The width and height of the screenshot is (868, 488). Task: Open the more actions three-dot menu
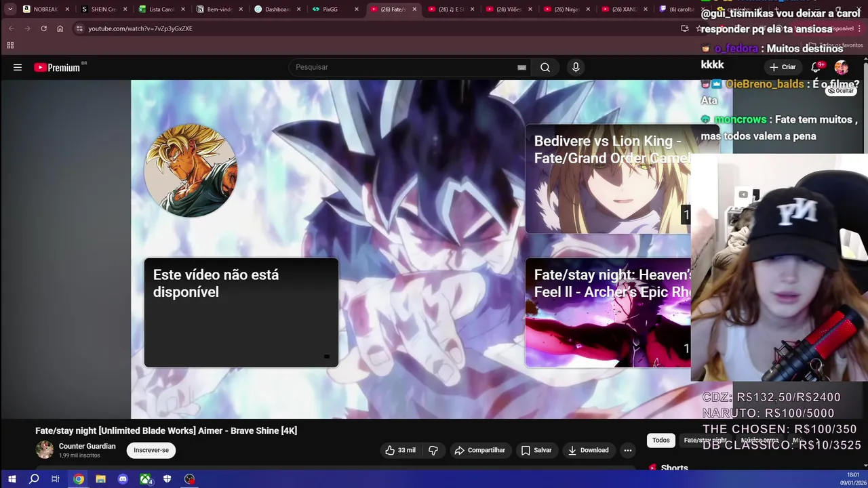(628, 450)
